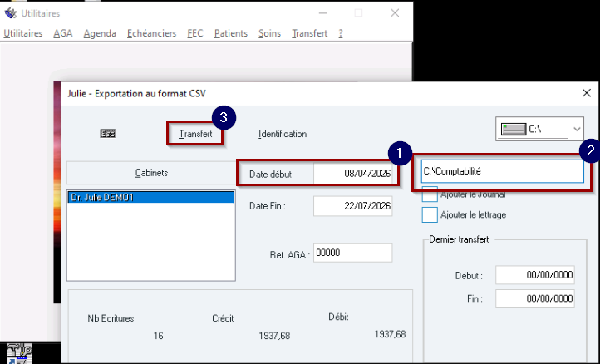Open the FEC menu
Viewport: 600px width, 364px height.
195,33
